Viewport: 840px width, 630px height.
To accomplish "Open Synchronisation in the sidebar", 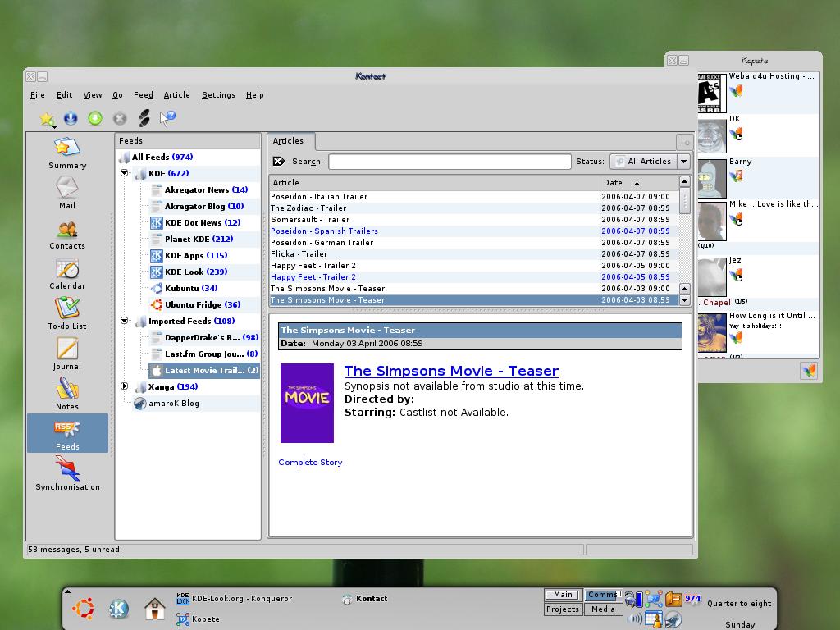I will [x=67, y=473].
